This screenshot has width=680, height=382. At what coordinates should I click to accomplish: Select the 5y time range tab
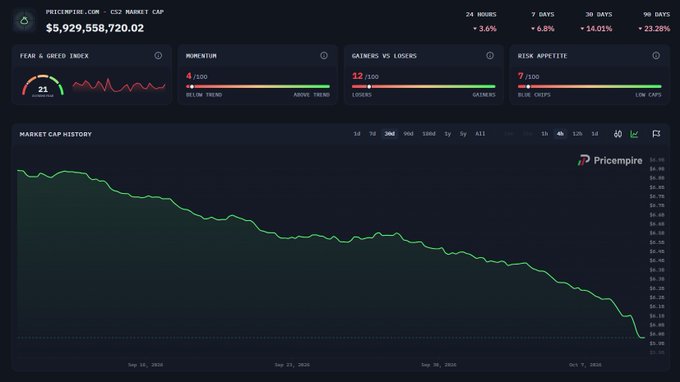463,134
